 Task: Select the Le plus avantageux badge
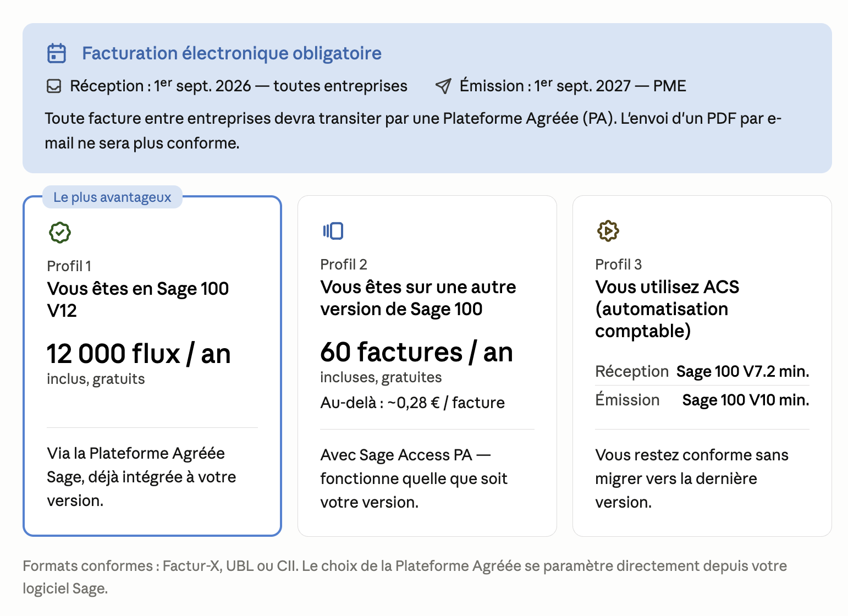pos(112,197)
